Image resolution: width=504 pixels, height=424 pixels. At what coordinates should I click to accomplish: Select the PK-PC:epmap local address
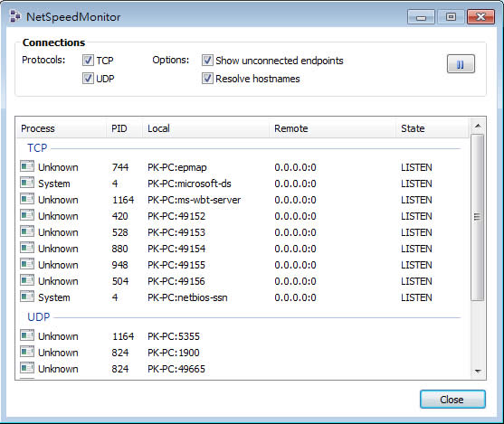coord(177,167)
